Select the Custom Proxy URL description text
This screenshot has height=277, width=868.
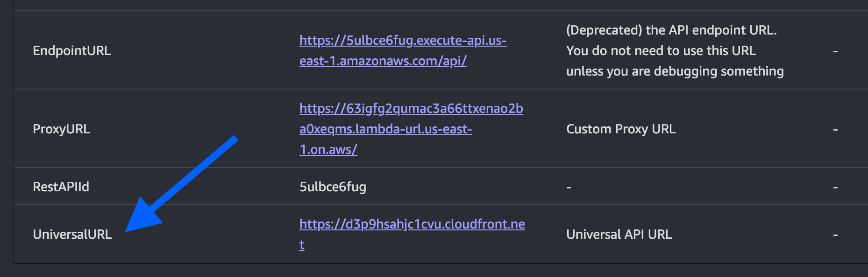point(620,129)
